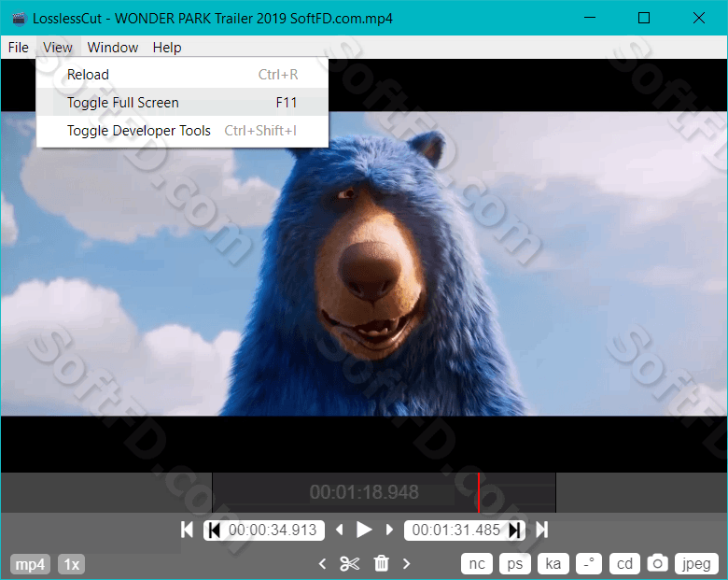Change the 1x playback rate button

[72, 565]
